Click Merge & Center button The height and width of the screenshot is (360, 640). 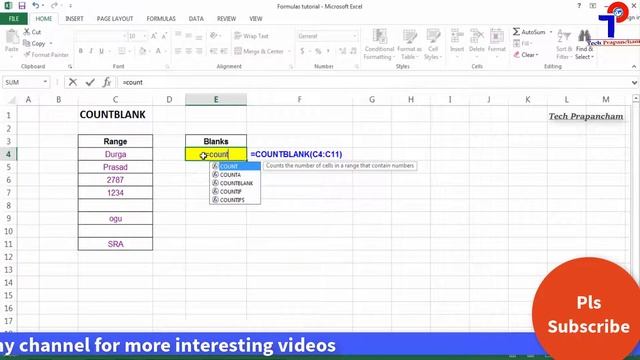pos(259,51)
